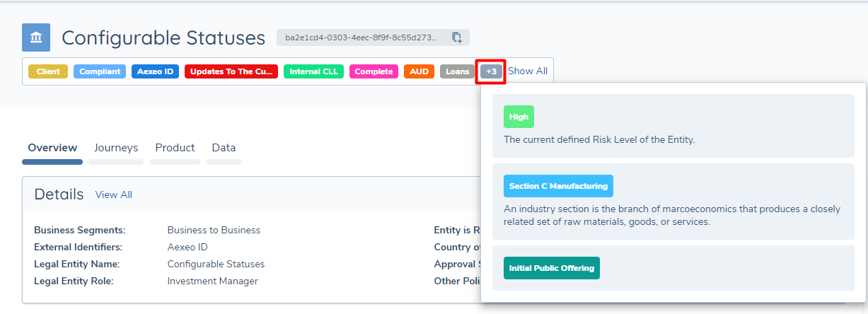Click View All in Details panel
Viewport: 868px width, 314px height.
(x=113, y=194)
